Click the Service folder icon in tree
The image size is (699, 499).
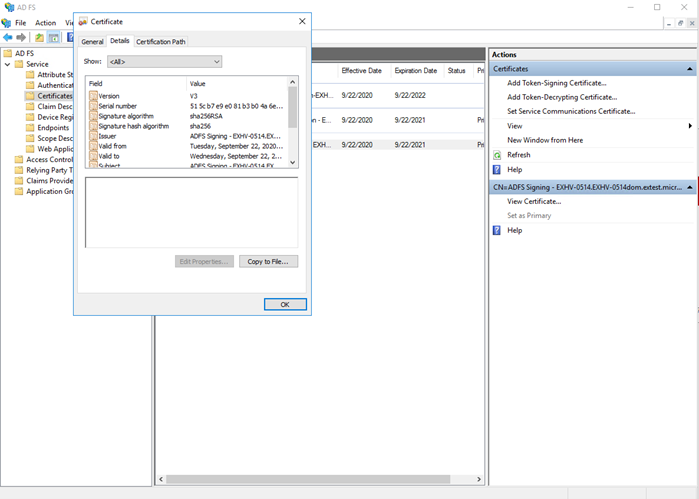(x=19, y=64)
